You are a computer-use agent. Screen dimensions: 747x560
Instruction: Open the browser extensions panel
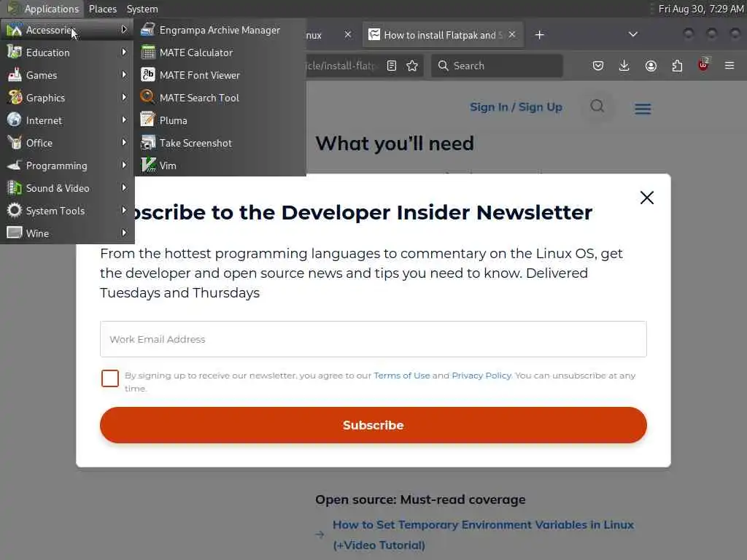(677, 66)
